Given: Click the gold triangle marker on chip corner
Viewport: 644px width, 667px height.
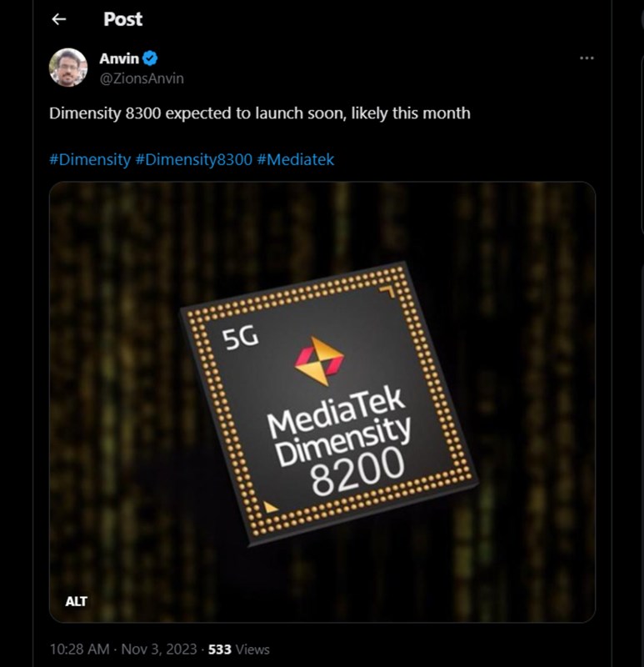Looking at the screenshot, I should [271, 506].
